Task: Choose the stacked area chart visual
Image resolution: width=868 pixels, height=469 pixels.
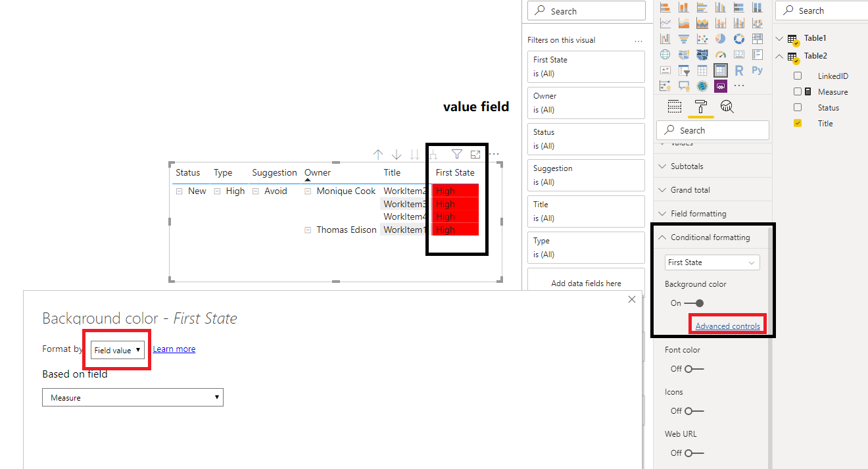Action: [x=702, y=23]
